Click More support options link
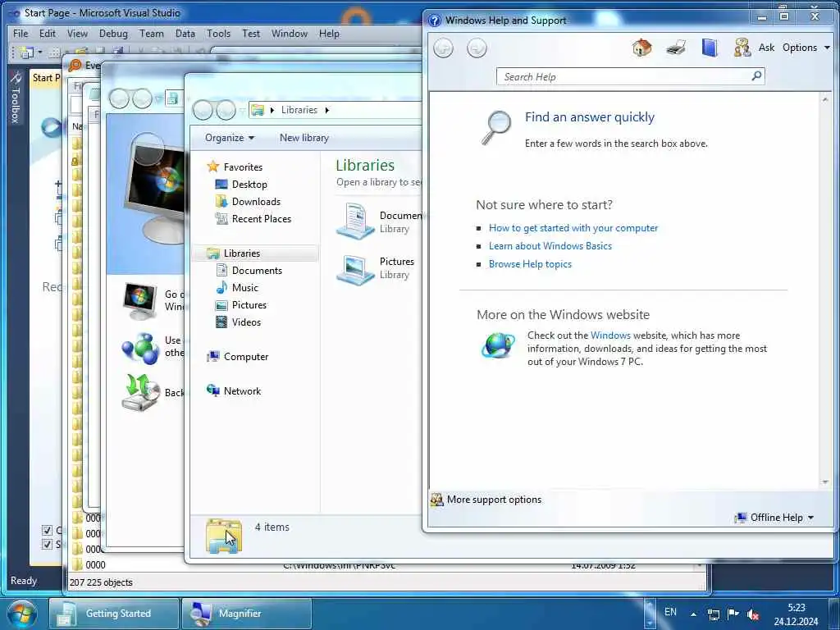This screenshot has height=630, width=840. (x=494, y=500)
